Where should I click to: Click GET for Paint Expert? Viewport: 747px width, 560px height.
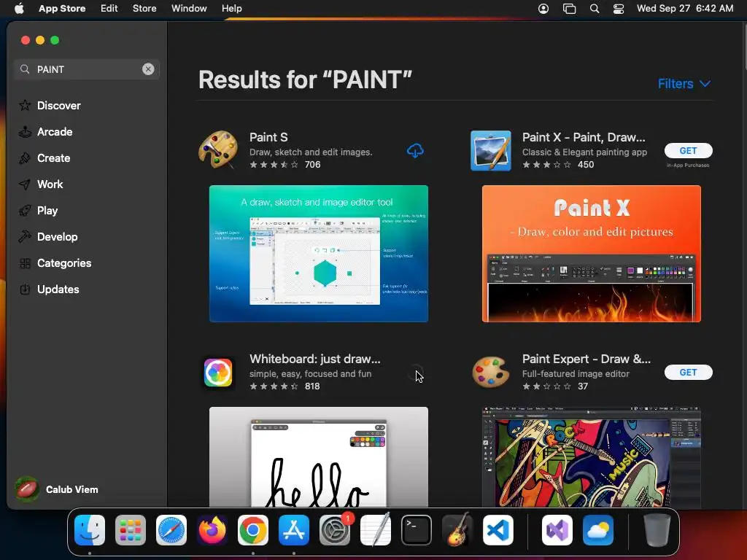click(688, 373)
